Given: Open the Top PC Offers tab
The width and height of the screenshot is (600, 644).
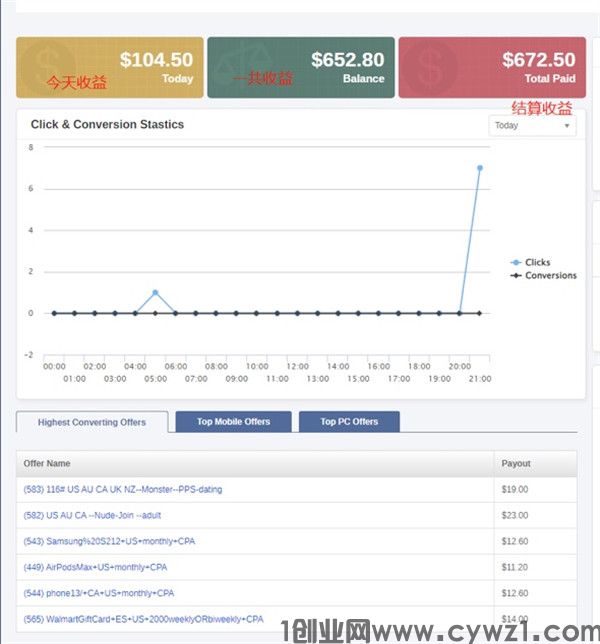Looking at the screenshot, I should click(x=349, y=422).
